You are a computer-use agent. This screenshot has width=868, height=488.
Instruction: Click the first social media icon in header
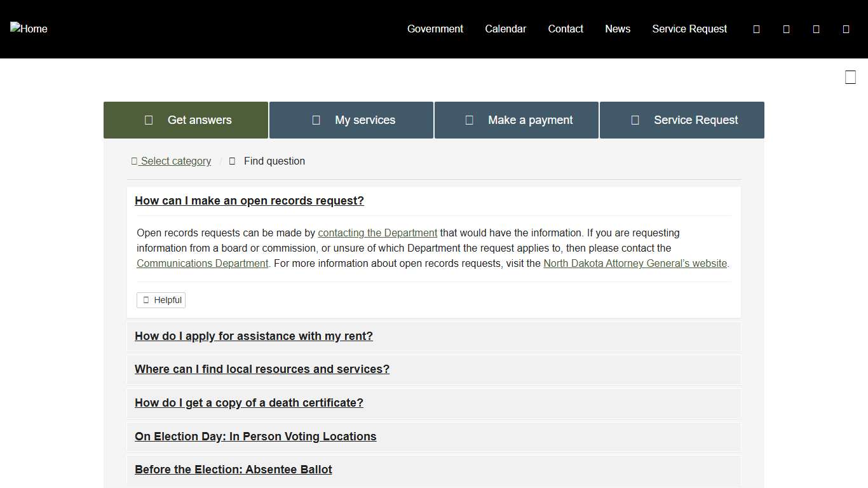click(756, 29)
